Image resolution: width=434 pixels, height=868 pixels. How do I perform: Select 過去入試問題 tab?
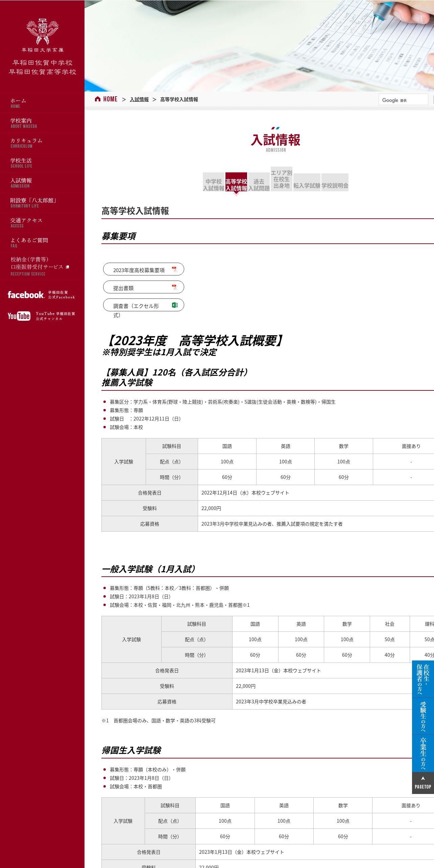pyautogui.click(x=259, y=182)
